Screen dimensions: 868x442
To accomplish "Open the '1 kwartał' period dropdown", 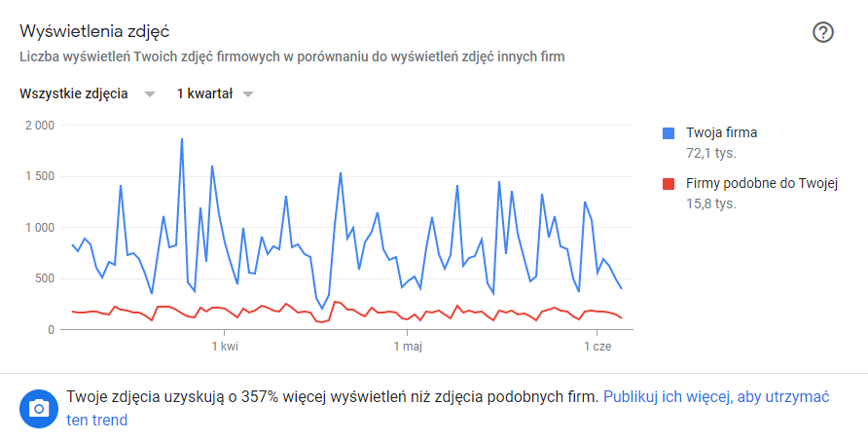I will (204, 94).
